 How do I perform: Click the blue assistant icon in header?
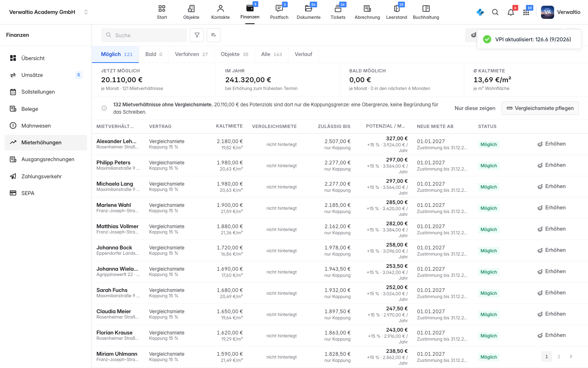(480, 12)
